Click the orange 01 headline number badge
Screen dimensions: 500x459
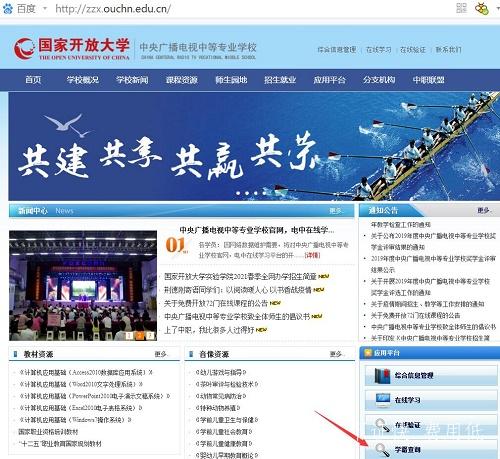(x=176, y=245)
